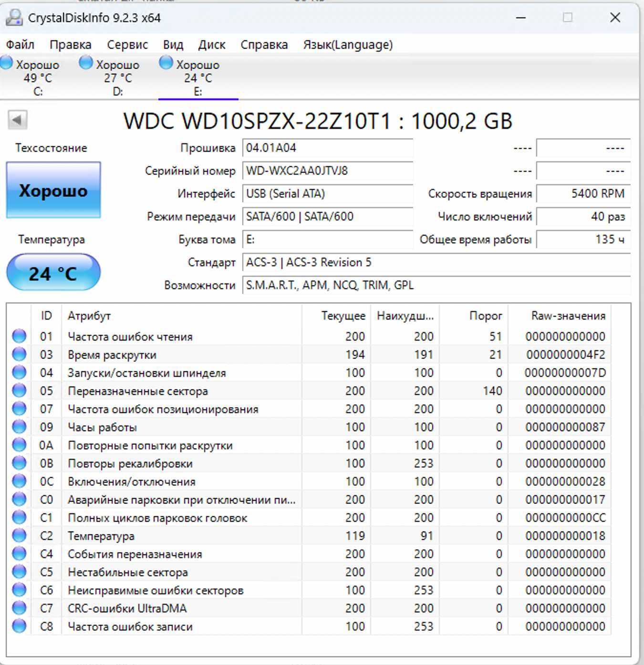Screen dimensions: 644x665
Task: Click the SATA/600 transfer mode field
Action: pos(328,217)
